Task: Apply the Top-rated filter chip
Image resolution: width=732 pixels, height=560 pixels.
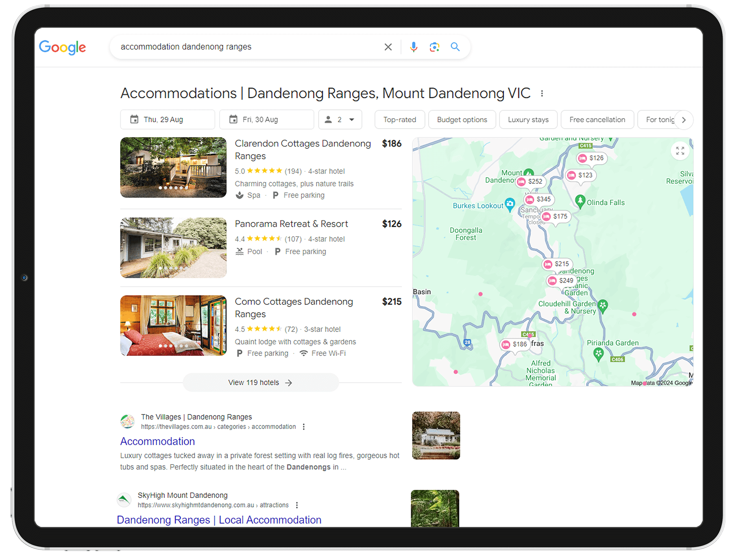Action: [400, 120]
